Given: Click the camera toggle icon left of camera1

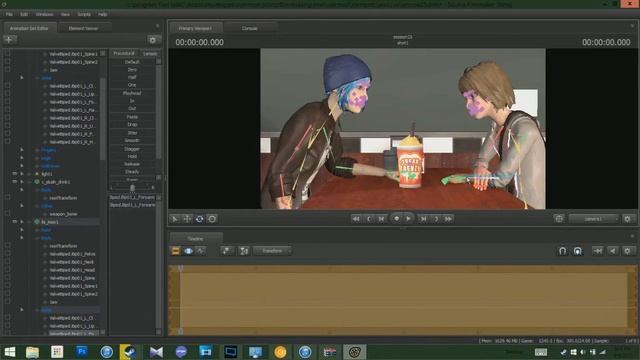Looking at the screenshot, I should click(559, 219).
